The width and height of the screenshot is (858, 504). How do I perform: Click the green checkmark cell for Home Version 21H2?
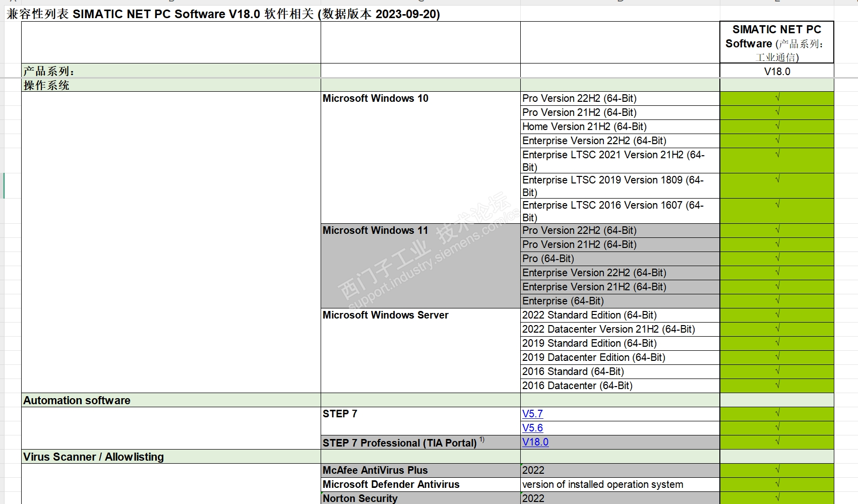[x=777, y=127]
